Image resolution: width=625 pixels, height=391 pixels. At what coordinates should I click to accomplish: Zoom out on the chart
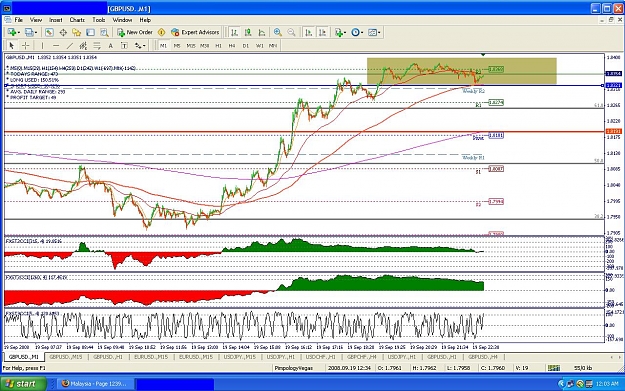pos(291,32)
